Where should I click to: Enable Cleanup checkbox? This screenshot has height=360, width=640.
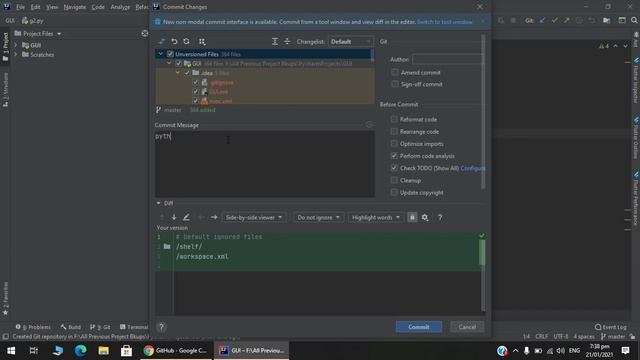[x=394, y=180]
